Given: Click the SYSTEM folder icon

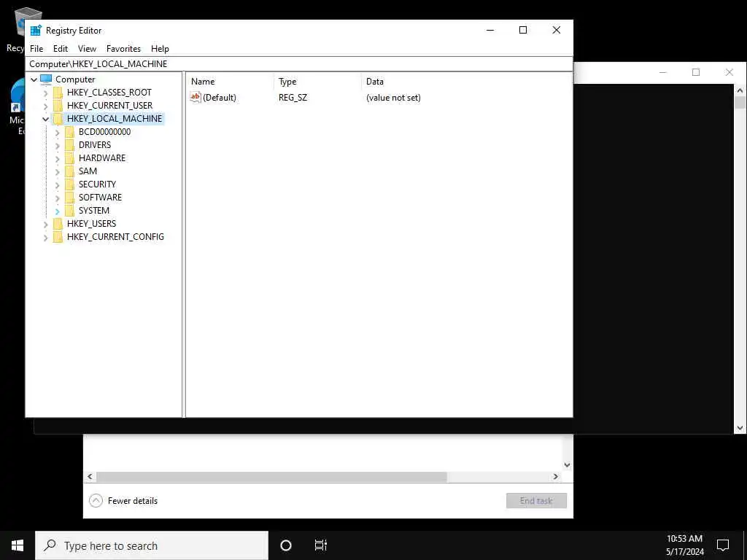Looking at the screenshot, I should pyautogui.click(x=69, y=211).
